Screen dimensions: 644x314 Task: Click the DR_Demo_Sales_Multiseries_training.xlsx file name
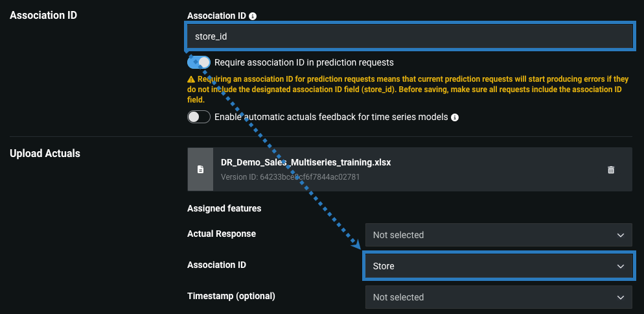(306, 163)
